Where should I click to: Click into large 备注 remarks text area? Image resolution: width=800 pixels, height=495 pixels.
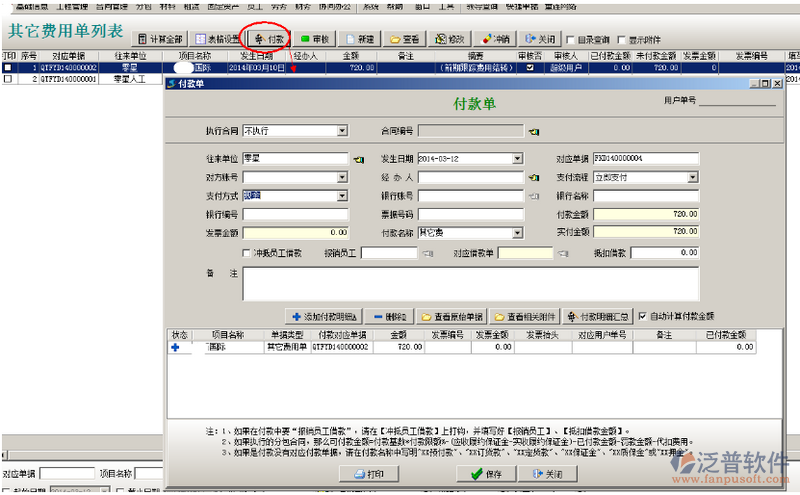(470, 284)
